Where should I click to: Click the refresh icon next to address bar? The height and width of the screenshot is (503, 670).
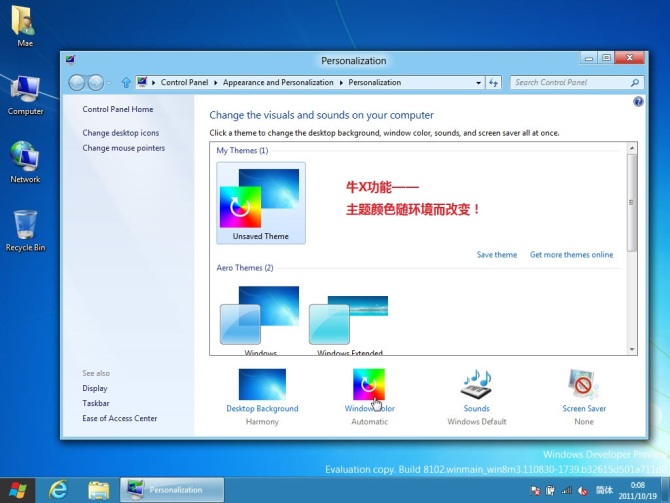(x=493, y=82)
